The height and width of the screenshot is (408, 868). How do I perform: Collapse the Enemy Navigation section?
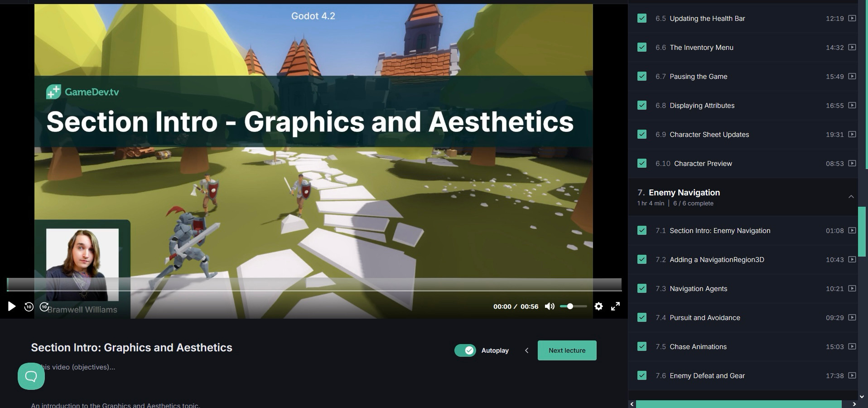pos(851,197)
